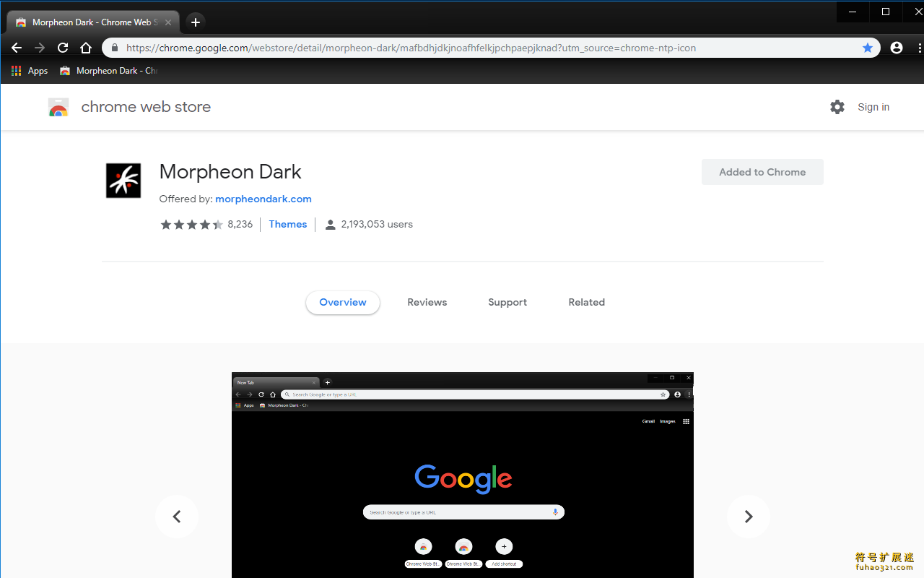Open the morpheondark.com publisher link
This screenshot has height=578, width=924.
point(263,199)
